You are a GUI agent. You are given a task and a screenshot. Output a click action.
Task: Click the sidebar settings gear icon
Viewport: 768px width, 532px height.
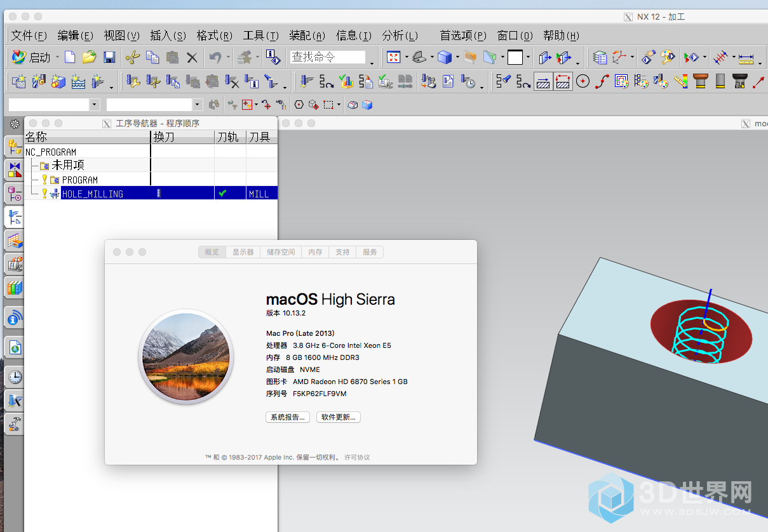[x=14, y=124]
